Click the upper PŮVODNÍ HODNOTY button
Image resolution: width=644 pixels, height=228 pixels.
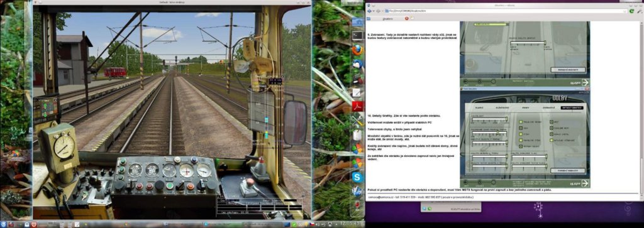(x=568, y=70)
